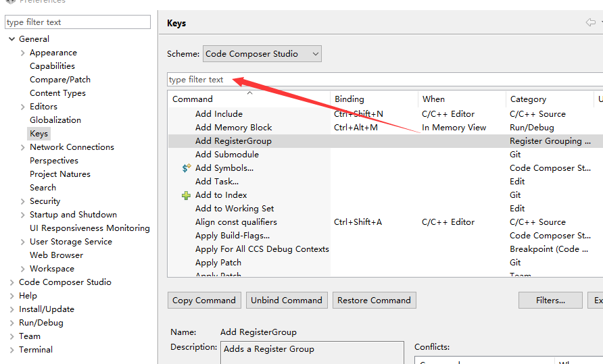Screen dimensions: 603x364
Task: Expand the Network Connections node
Action: [x=23, y=147]
